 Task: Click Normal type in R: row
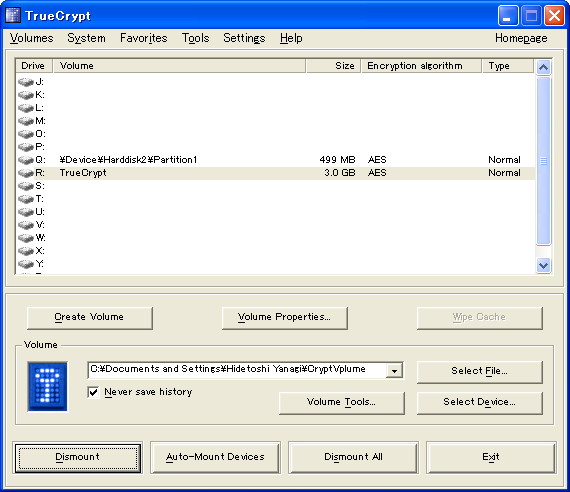coord(504,173)
